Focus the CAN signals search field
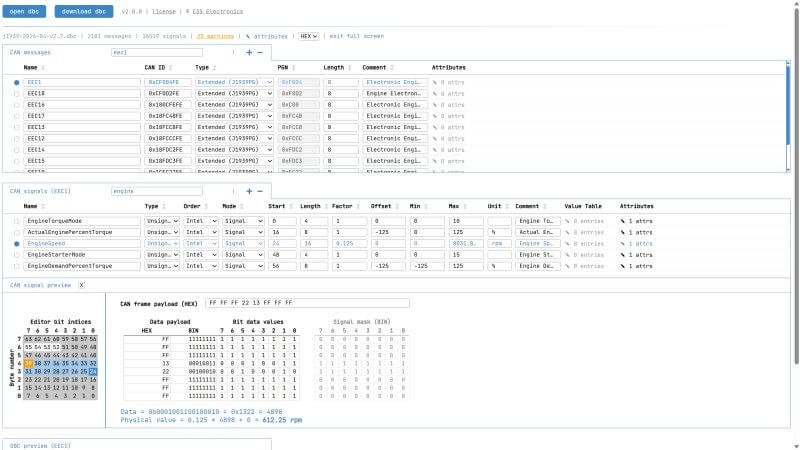Image resolution: width=800 pixels, height=450 pixels. (x=157, y=191)
